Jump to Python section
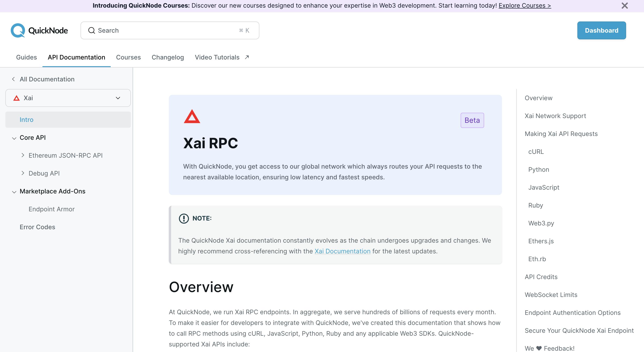The image size is (644, 352). (x=539, y=170)
